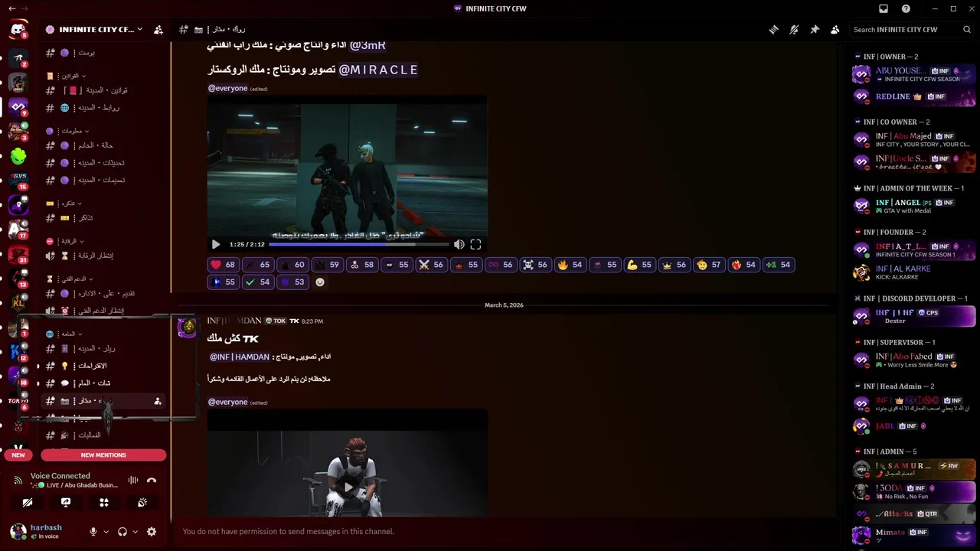Image resolution: width=980 pixels, height=551 pixels.
Task: Expand headphone output options arrow
Action: pos(136,532)
